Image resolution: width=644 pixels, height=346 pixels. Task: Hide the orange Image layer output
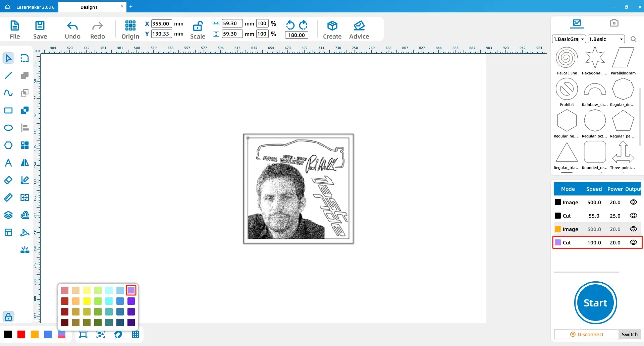tap(633, 229)
